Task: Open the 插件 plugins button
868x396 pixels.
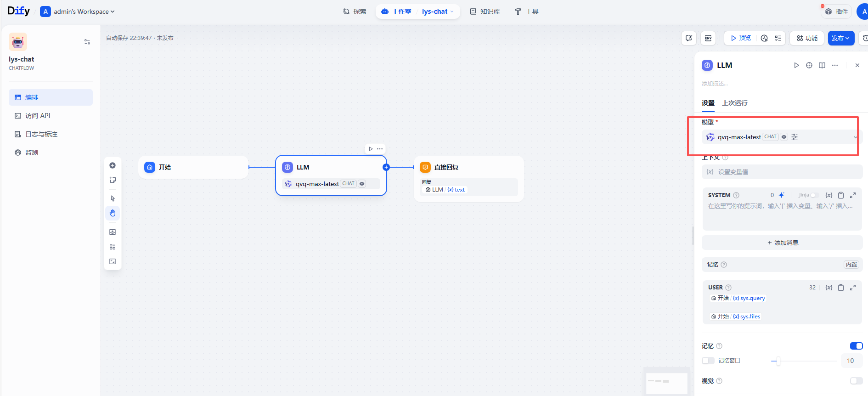Action: click(x=836, y=11)
